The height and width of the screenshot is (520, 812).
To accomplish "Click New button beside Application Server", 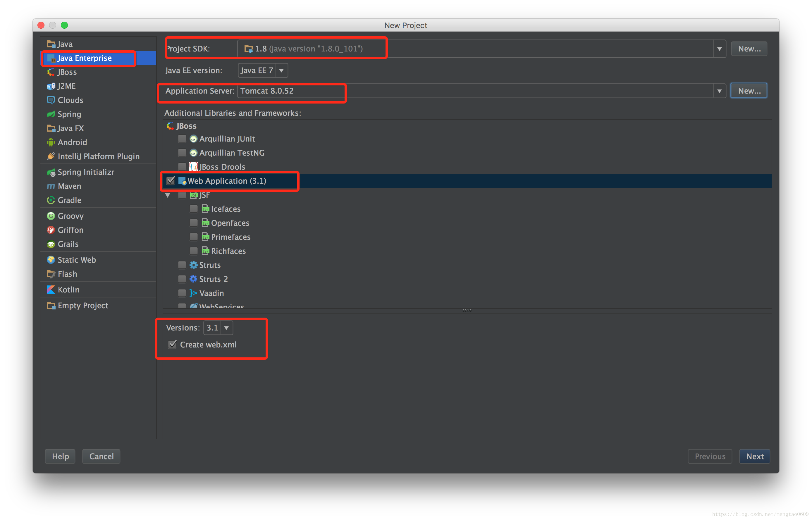I will [x=749, y=91].
